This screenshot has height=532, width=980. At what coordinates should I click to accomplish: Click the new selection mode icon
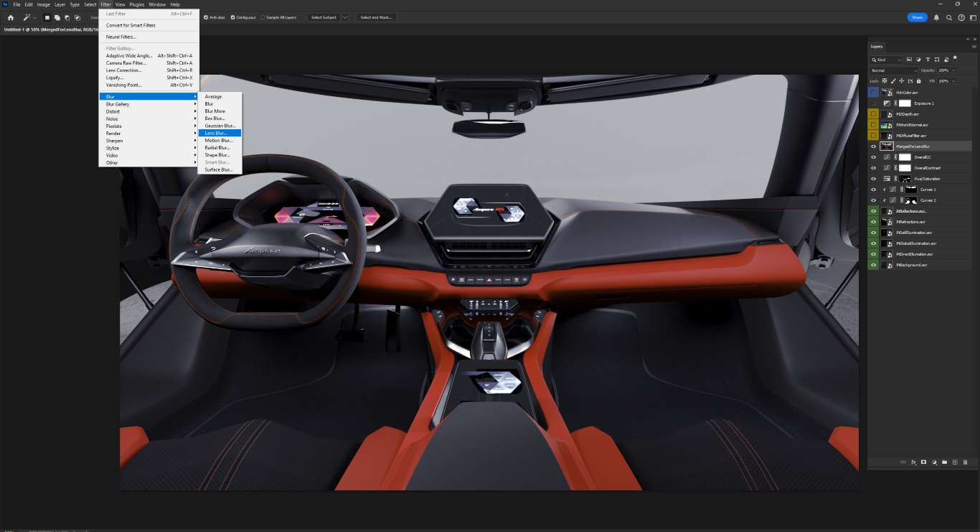(47, 17)
